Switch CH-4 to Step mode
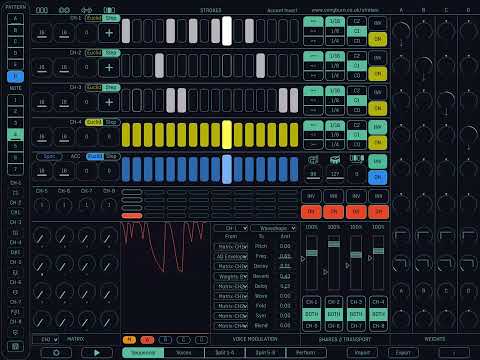The height and width of the screenshot is (360, 480). tap(111, 122)
